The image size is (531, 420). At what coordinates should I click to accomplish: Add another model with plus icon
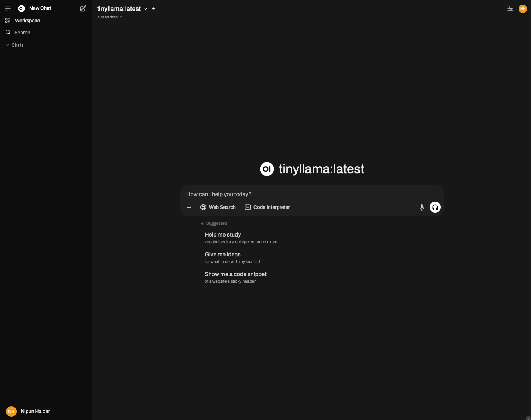[x=154, y=9]
